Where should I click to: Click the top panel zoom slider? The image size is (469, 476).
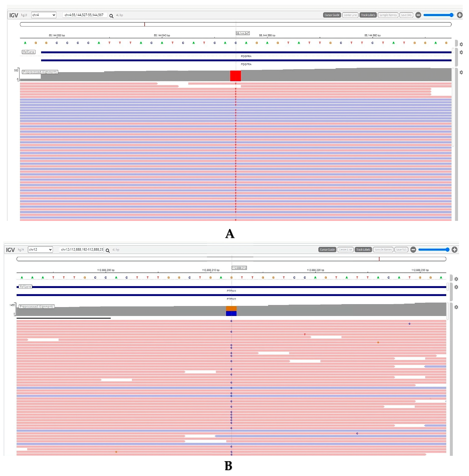(438, 15)
